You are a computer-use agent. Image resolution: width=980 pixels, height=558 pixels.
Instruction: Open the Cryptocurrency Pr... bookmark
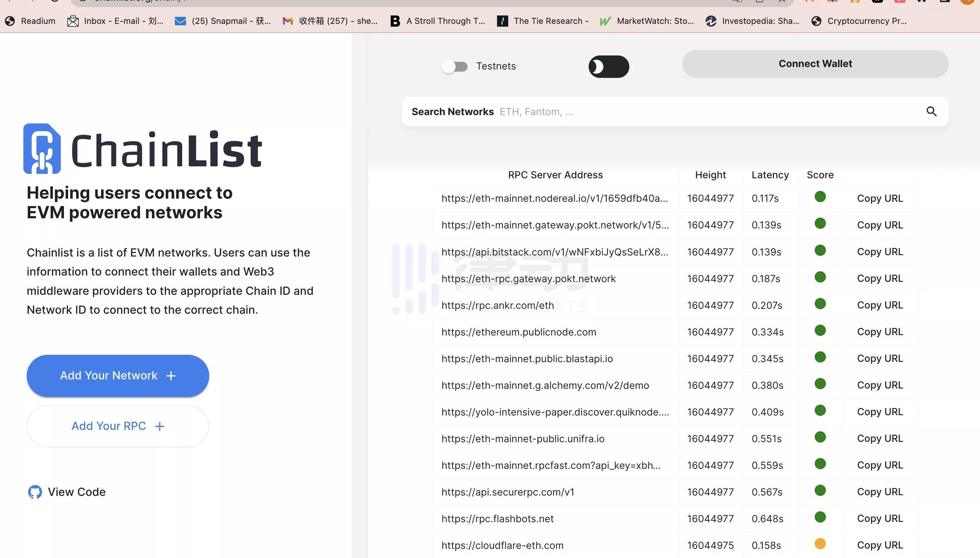[x=859, y=21]
